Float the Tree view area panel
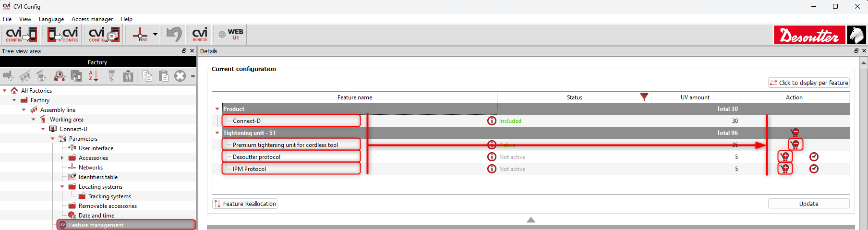Screen dimensions: 868x230 click(184, 50)
